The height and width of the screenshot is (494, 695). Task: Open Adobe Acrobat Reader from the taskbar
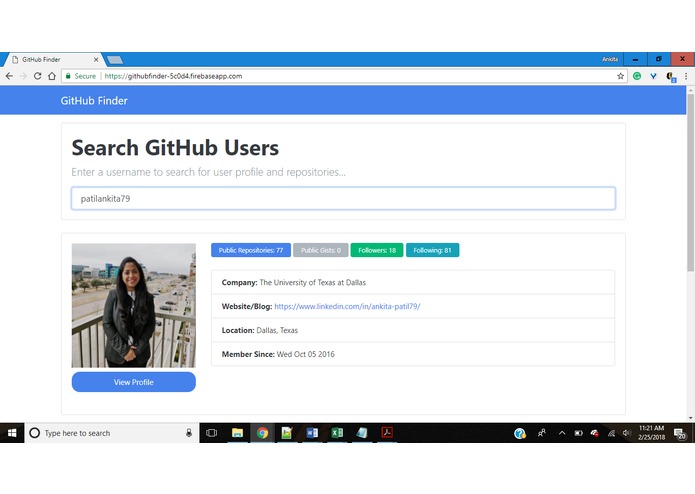coord(387,433)
